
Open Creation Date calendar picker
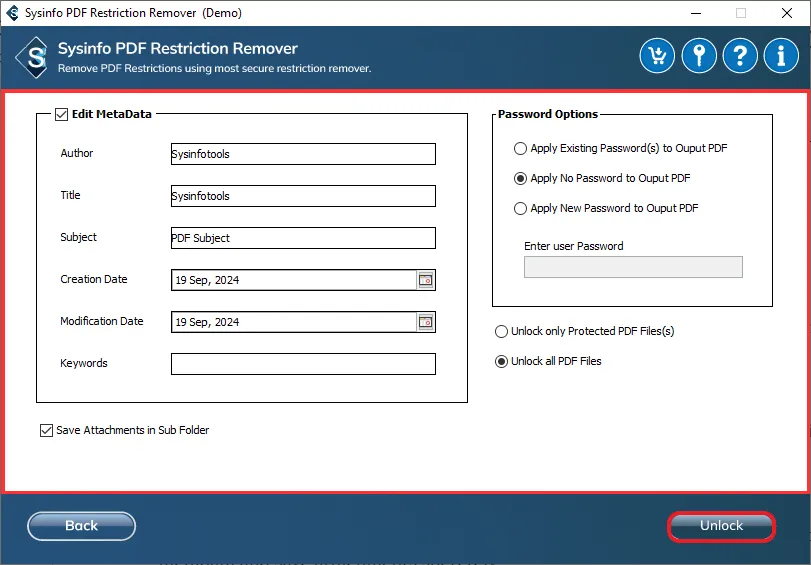point(426,280)
